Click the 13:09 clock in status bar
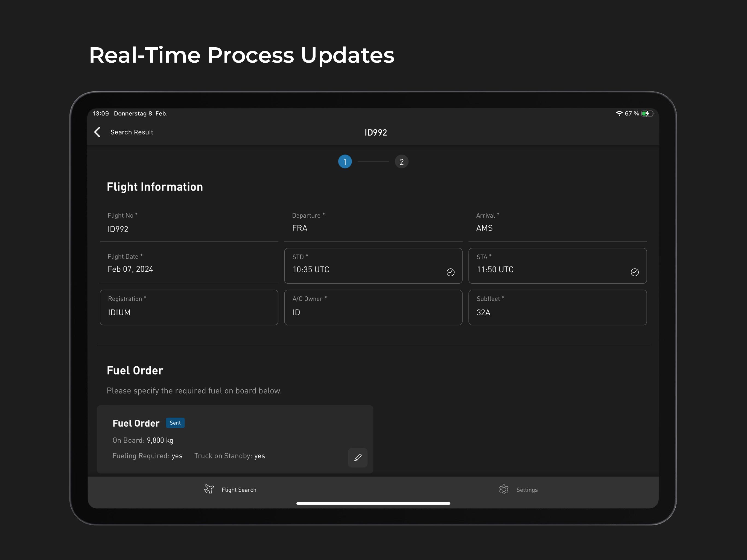This screenshot has height=560, width=747. (101, 113)
